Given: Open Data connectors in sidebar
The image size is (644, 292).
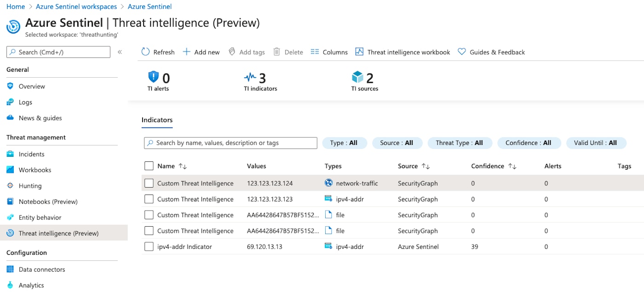Looking at the screenshot, I should (x=41, y=269).
